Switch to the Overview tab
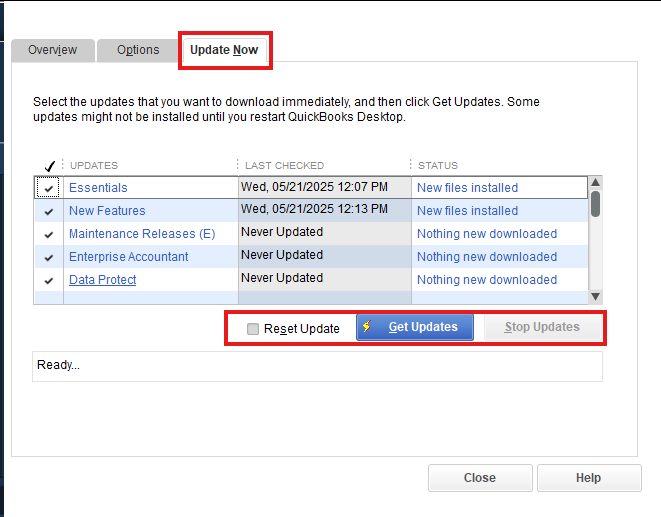661x517 pixels. click(x=53, y=50)
